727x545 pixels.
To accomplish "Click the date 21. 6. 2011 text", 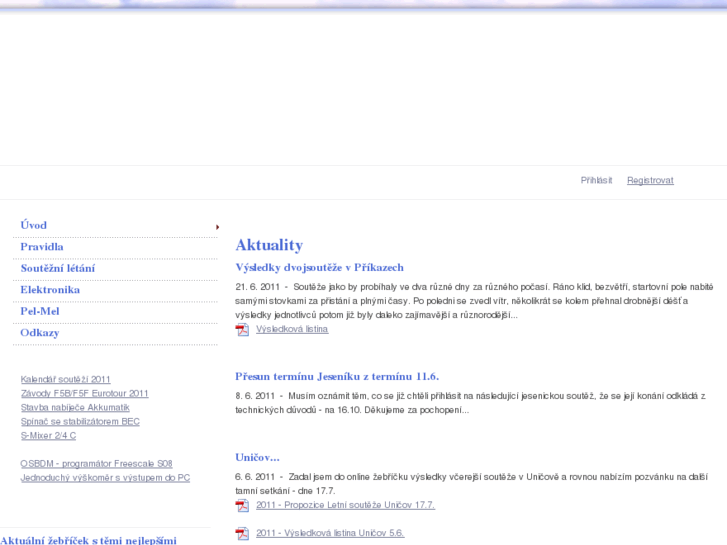I will click(x=257, y=287).
